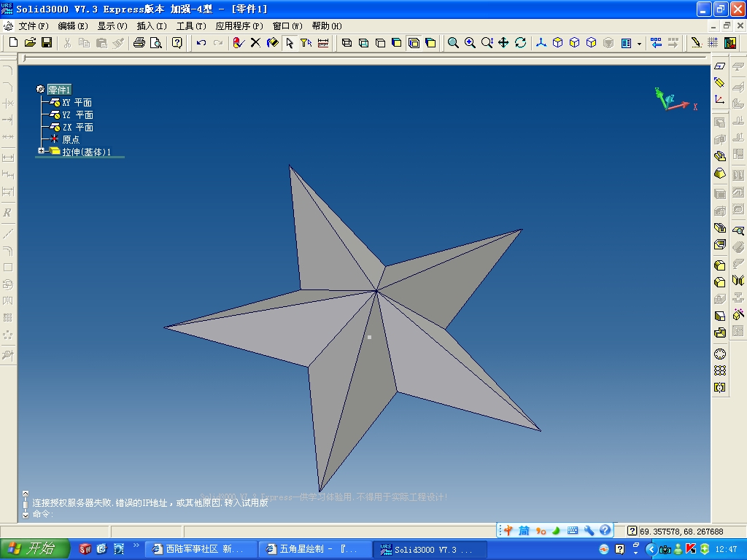Click the reference plane icon on right toolbar

[x=720, y=66]
